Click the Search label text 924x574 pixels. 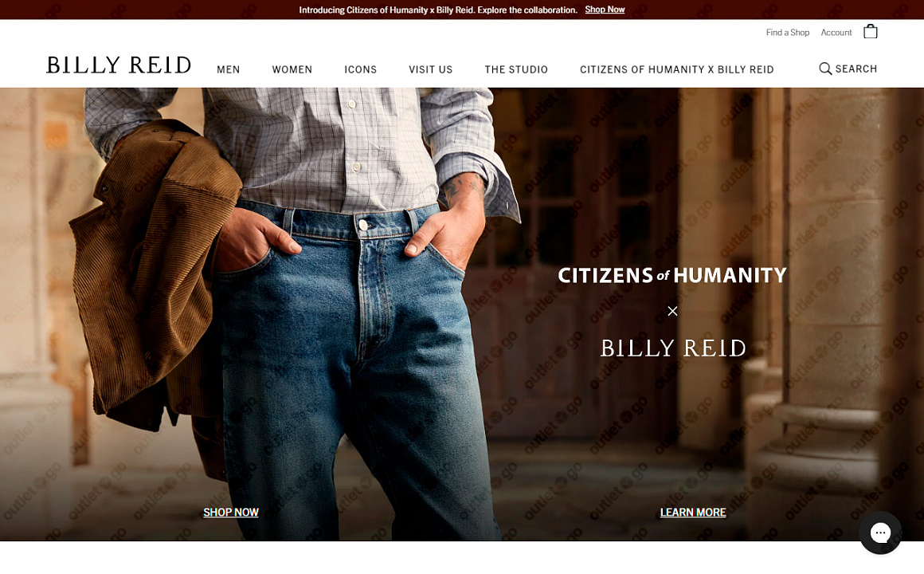pyautogui.click(x=856, y=69)
